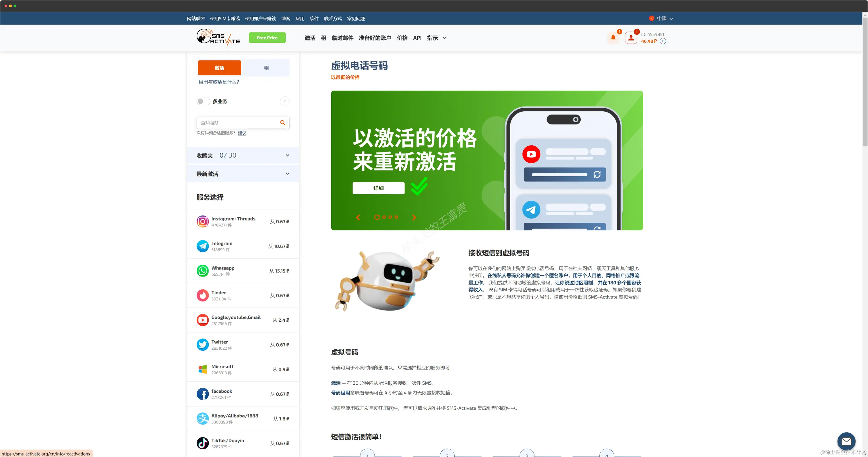Select the Whatsapp service icon
868x457 pixels.
[203, 271]
